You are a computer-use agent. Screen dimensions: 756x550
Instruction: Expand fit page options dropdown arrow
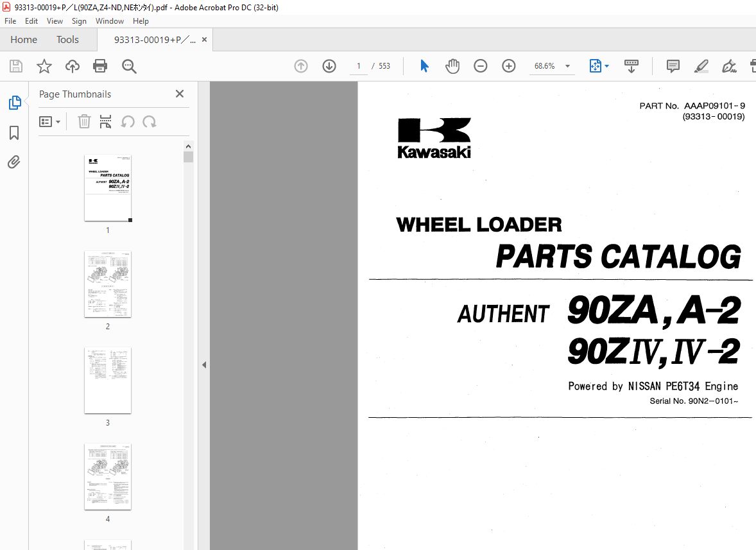pyautogui.click(x=606, y=66)
